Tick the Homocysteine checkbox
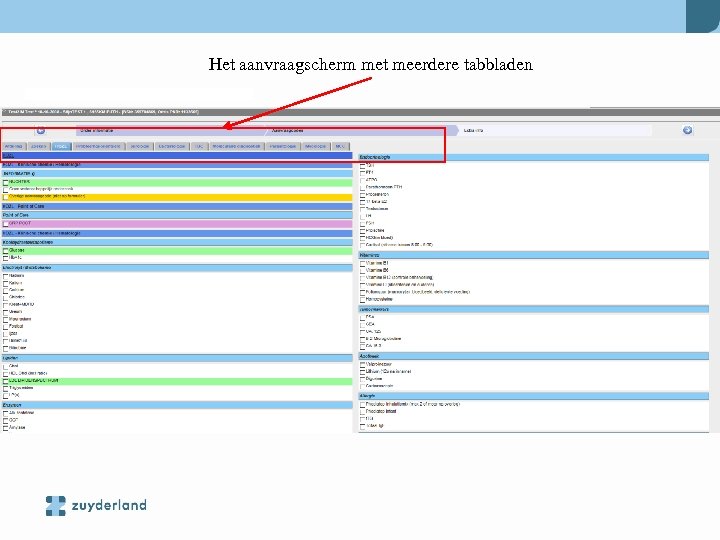This screenshot has height=540, width=720. [362, 299]
